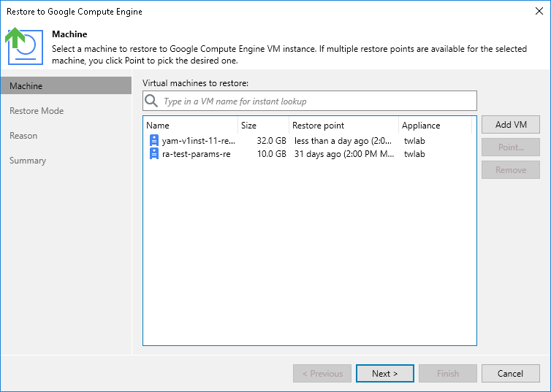Click the Add VM button
The width and height of the screenshot is (551, 392).
tap(511, 125)
